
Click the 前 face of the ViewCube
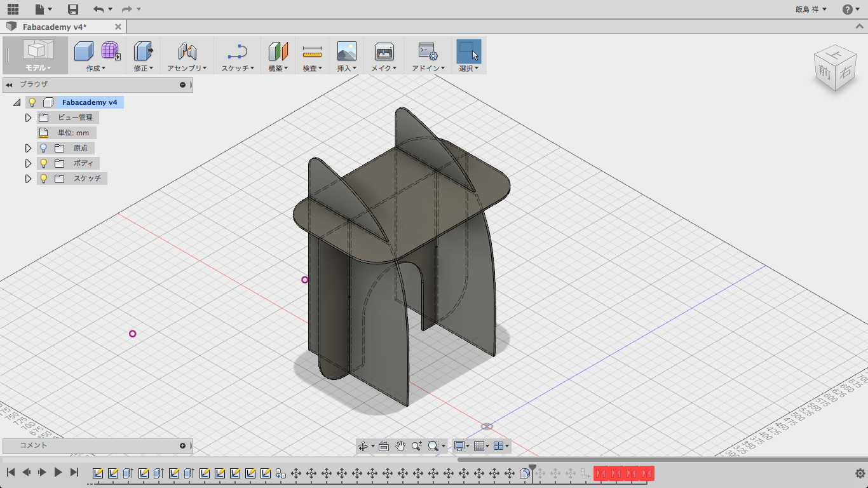tap(825, 72)
